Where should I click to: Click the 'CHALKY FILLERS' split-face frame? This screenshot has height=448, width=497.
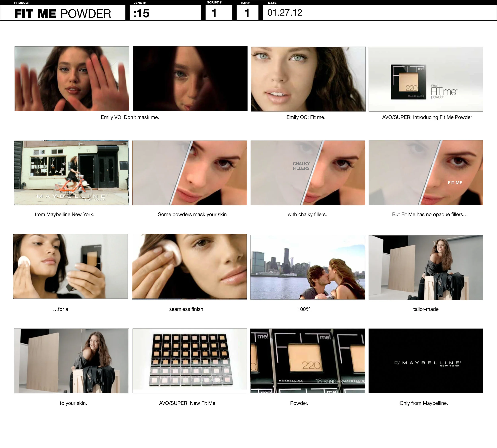point(308,173)
